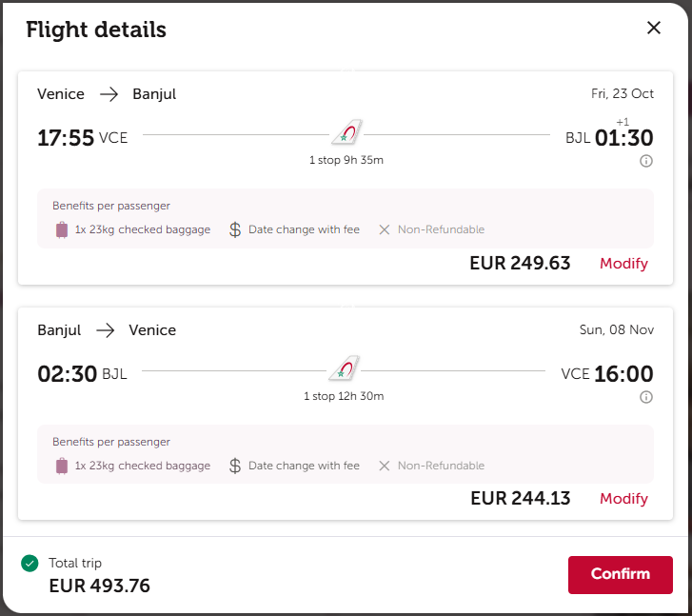Click the green Total trip checkmark
The height and width of the screenshot is (616, 692).
point(30,563)
